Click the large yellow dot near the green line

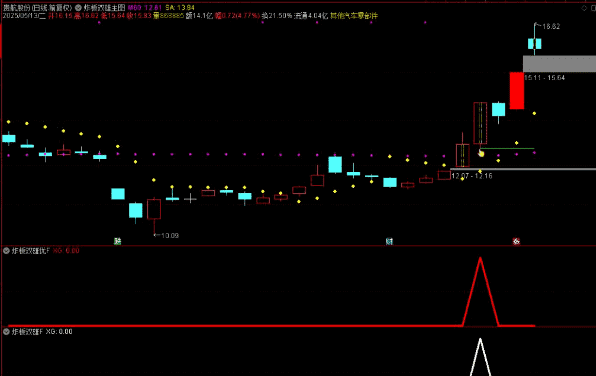click(x=481, y=154)
